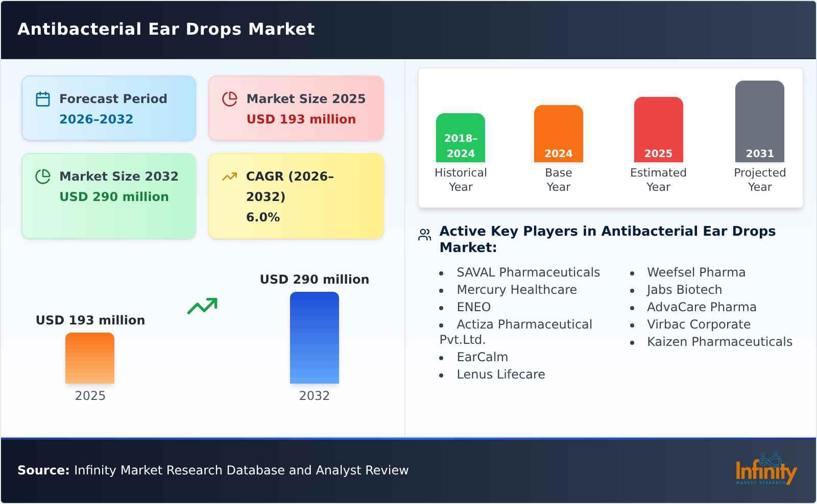Select EarCalm in the key players list

(483, 357)
